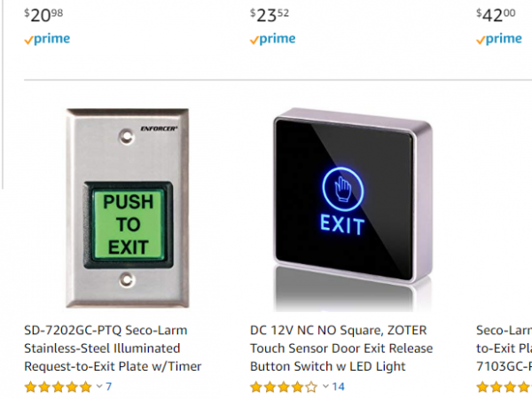
Task: Click the prime badge under $20.98
Action: coord(47,39)
